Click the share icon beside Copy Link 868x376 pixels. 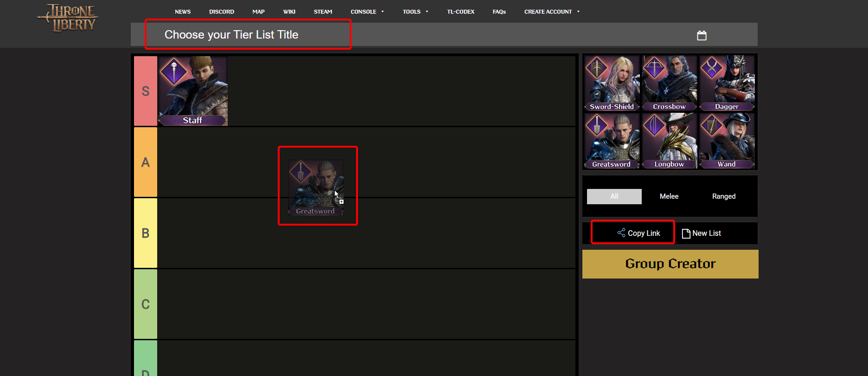pyautogui.click(x=621, y=233)
